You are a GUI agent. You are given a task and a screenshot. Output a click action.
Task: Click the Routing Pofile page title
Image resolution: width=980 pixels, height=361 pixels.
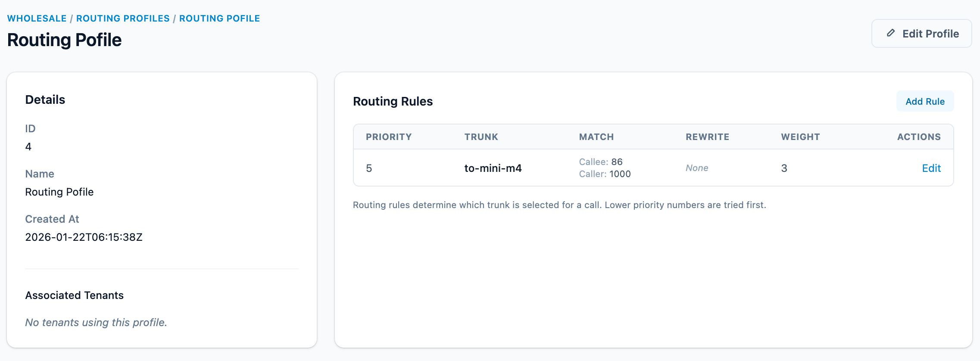click(64, 40)
